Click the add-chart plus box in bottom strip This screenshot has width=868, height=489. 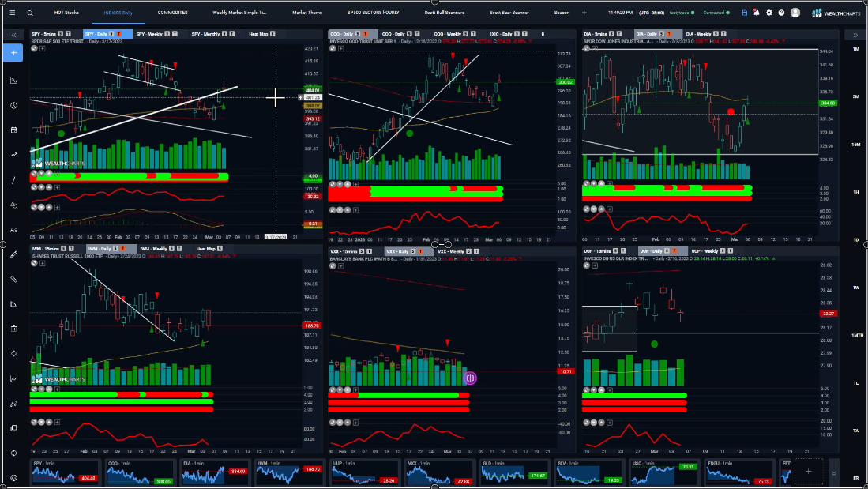(x=808, y=472)
